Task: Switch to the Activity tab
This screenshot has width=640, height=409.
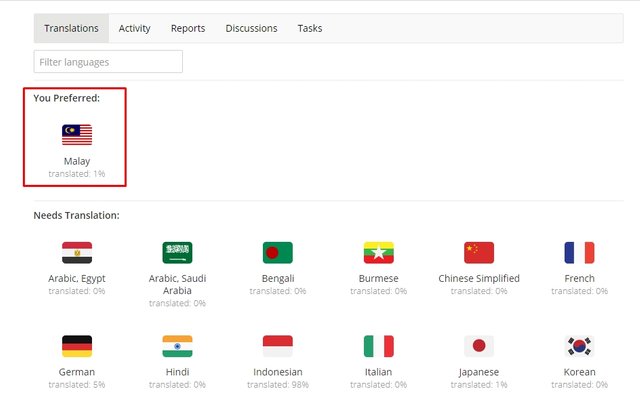Action: (x=134, y=28)
